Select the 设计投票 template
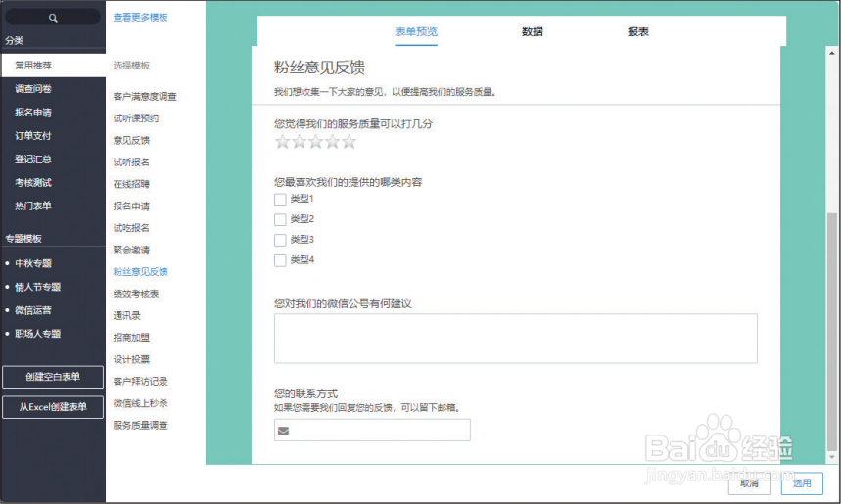Image resolution: width=841 pixels, height=504 pixels. (131, 359)
